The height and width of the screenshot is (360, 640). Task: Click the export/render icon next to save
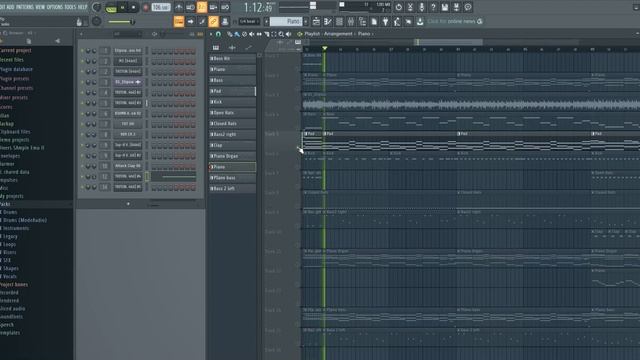coord(456,7)
